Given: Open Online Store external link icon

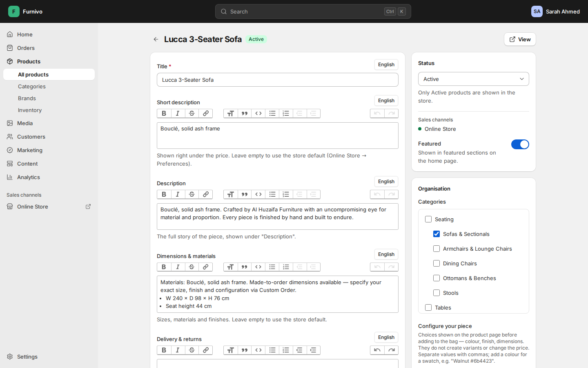Looking at the screenshot, I should tap(88, 206).
